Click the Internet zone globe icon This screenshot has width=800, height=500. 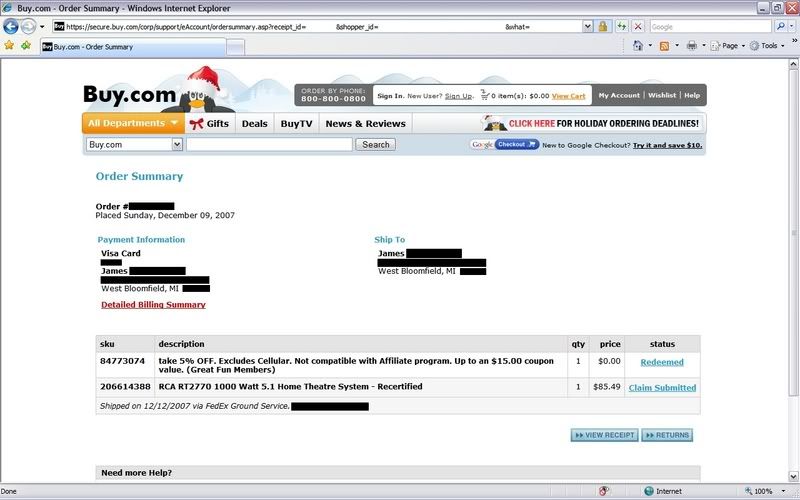click(649, 491)
